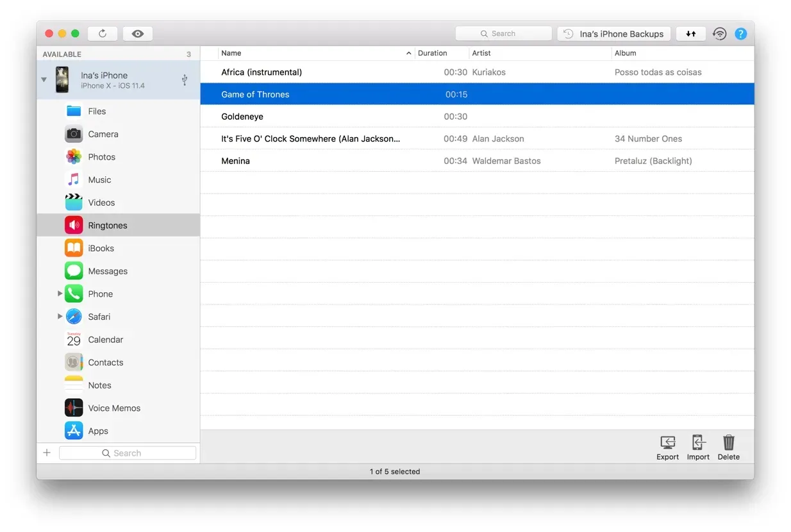Expand the Phone category
This screenshot has width=791, height=532.
[59, 294]
